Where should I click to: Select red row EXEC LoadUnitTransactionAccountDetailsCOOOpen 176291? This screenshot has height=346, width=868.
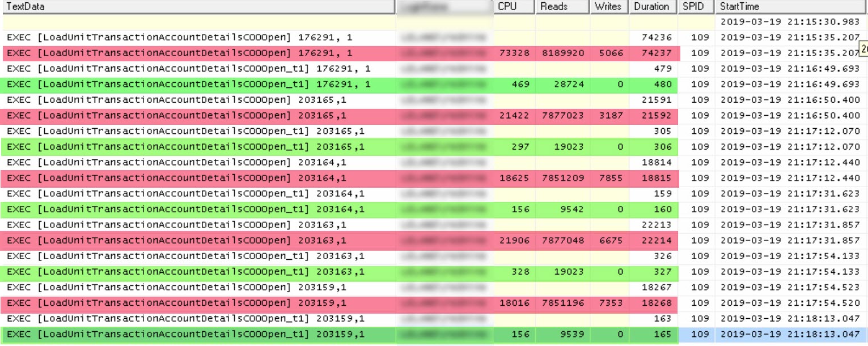tap(340, 53)
